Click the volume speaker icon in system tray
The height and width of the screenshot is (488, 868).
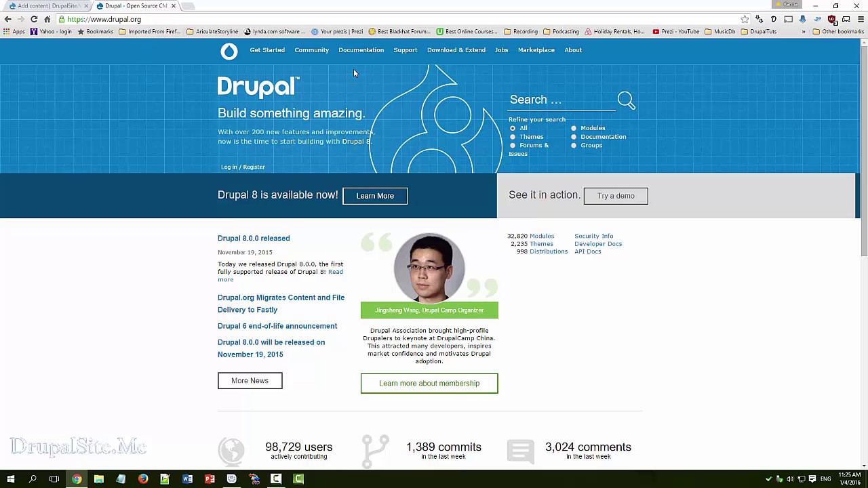tap(790, 479)
